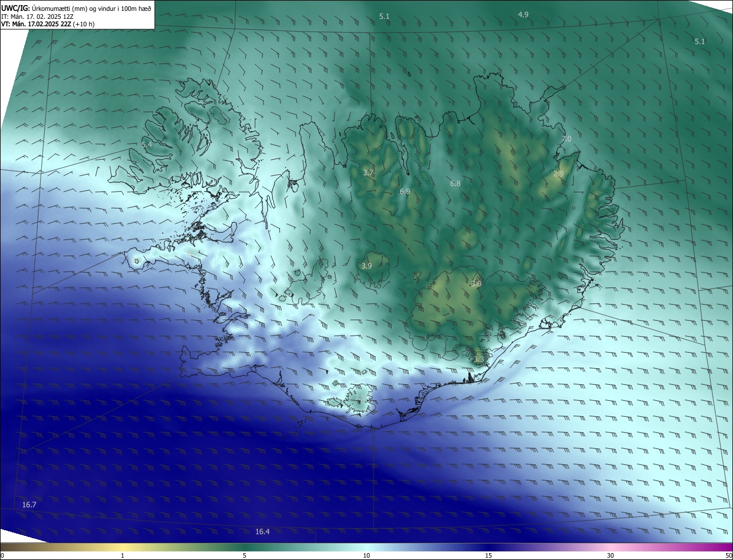733x560 pixels.
Task: Click the 6.8 value on the map
Action: (455, 184)
